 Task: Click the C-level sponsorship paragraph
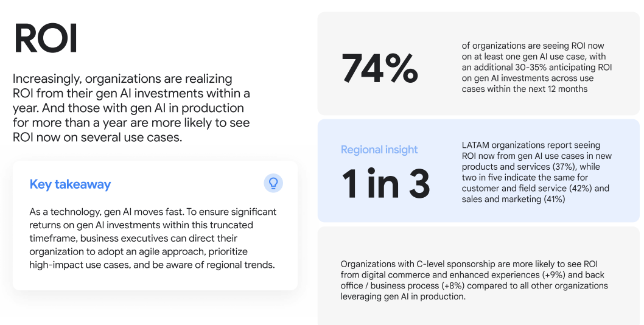tap(474, 280)
